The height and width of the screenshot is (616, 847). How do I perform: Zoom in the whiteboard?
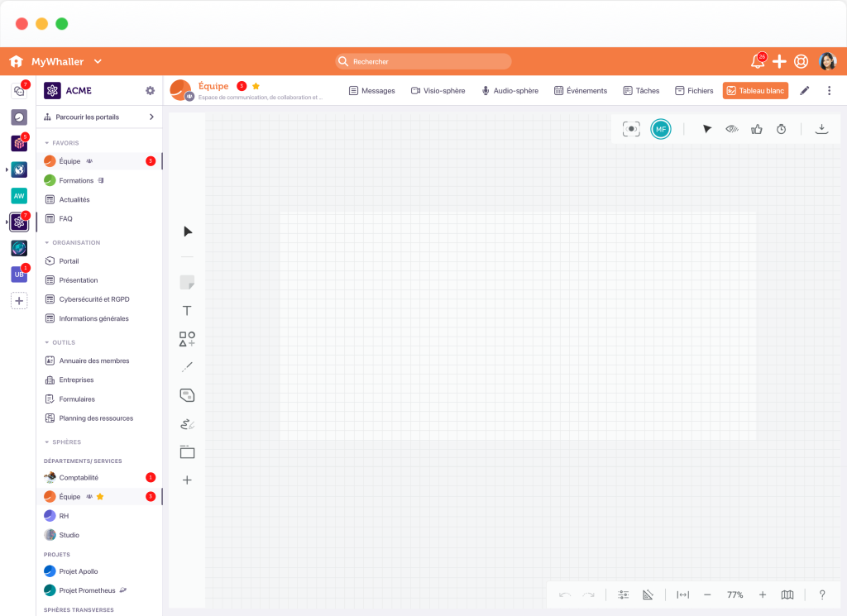coord(763,595)
